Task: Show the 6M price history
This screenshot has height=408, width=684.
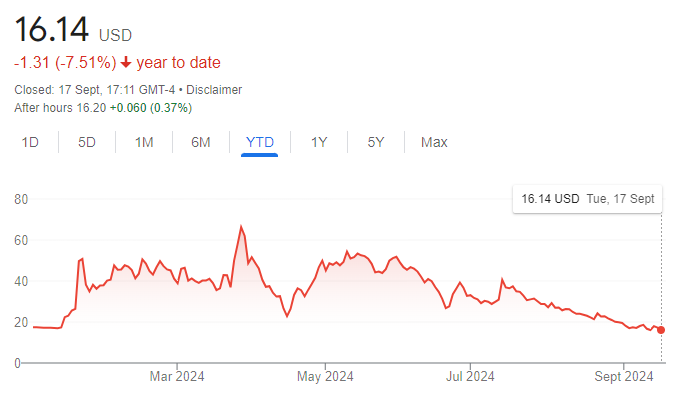Action: pyautogui.click(x=201, y=142)
